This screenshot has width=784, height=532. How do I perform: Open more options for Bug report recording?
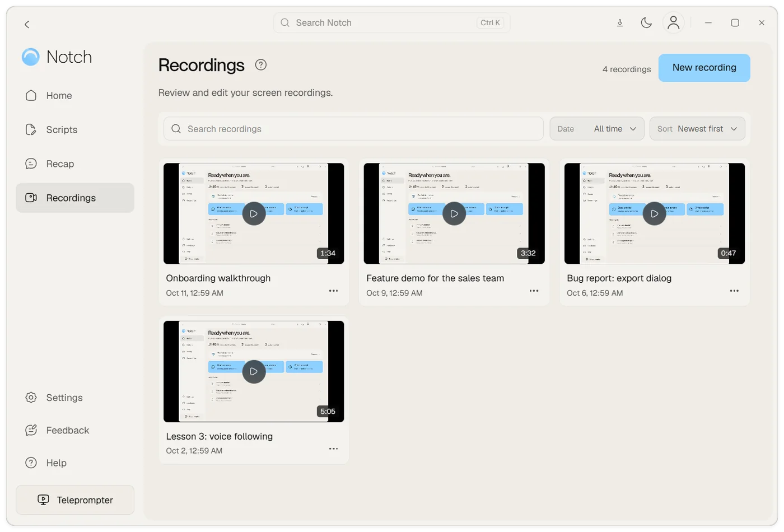[x=734, y=291]
